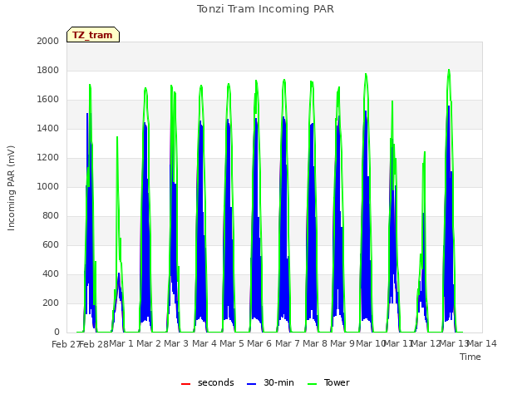Image resolution: width=532 pixels, height=399 pixels.
Task: Click the x-axis date 'Mar 1'
Action: coord(121,343)
